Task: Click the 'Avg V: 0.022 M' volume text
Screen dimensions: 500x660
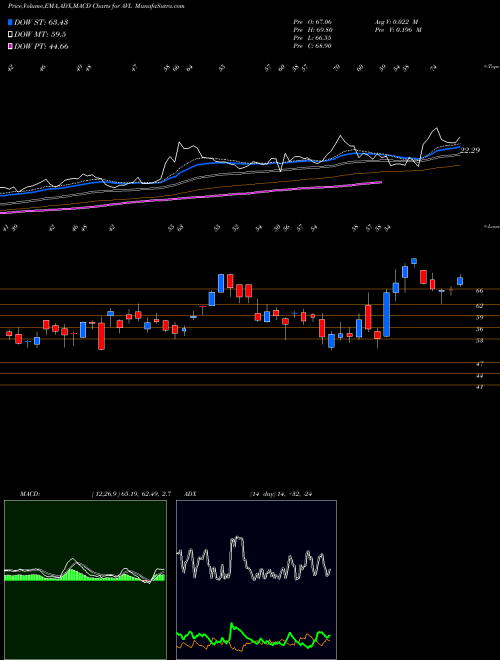Action: click(396, 22)
